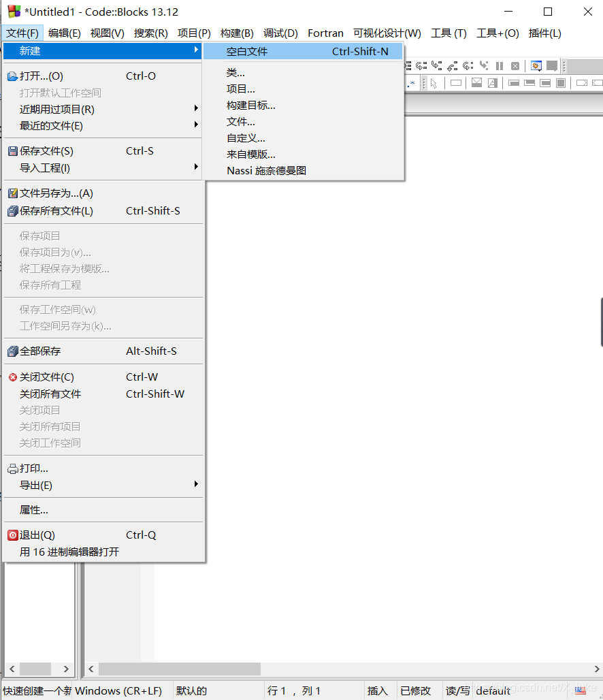Open the 调试(D) menu
The height and width of the screenshot is (700, 603).
280,33
